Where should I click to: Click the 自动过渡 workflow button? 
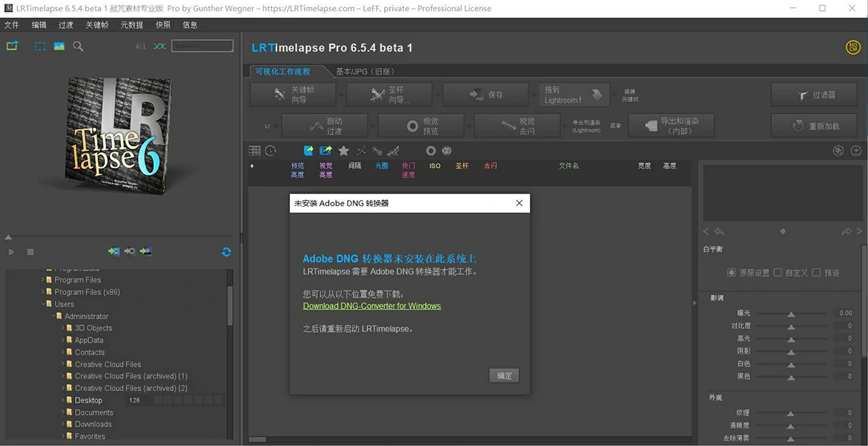pos(325,126)
